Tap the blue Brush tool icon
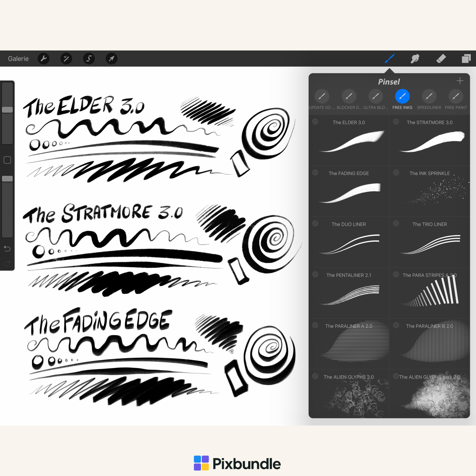This screenshot has height=476, width=476. tap(390, 59)
